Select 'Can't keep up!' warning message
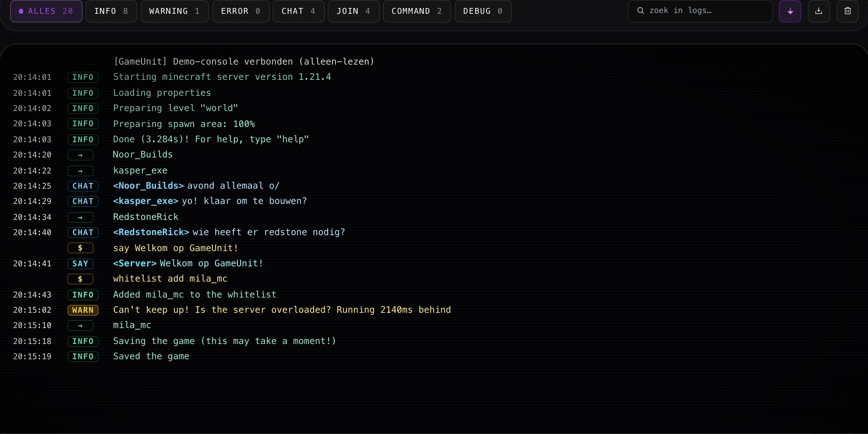Image resolution: width=868 pixels, height=434 pixels. point(282,310)
